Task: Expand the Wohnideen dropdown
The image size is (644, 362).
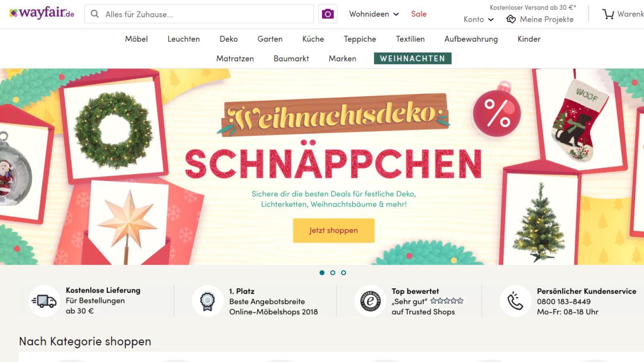Action: coord(374,14)
